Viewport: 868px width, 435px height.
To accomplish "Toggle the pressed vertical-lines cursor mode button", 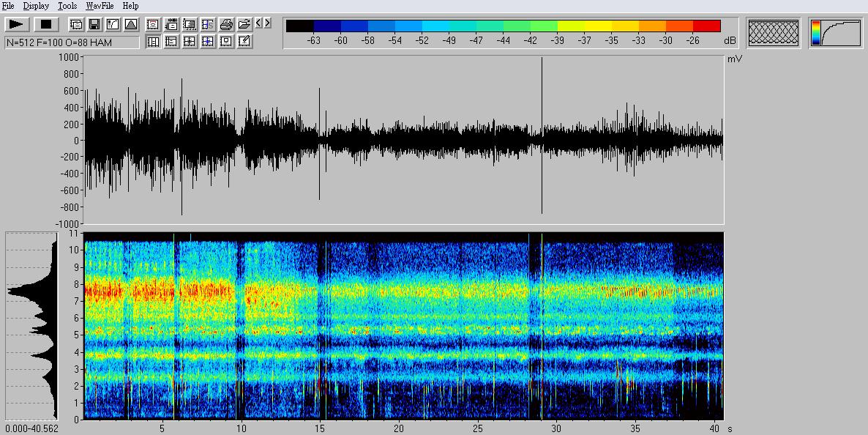I will point(153,42).
